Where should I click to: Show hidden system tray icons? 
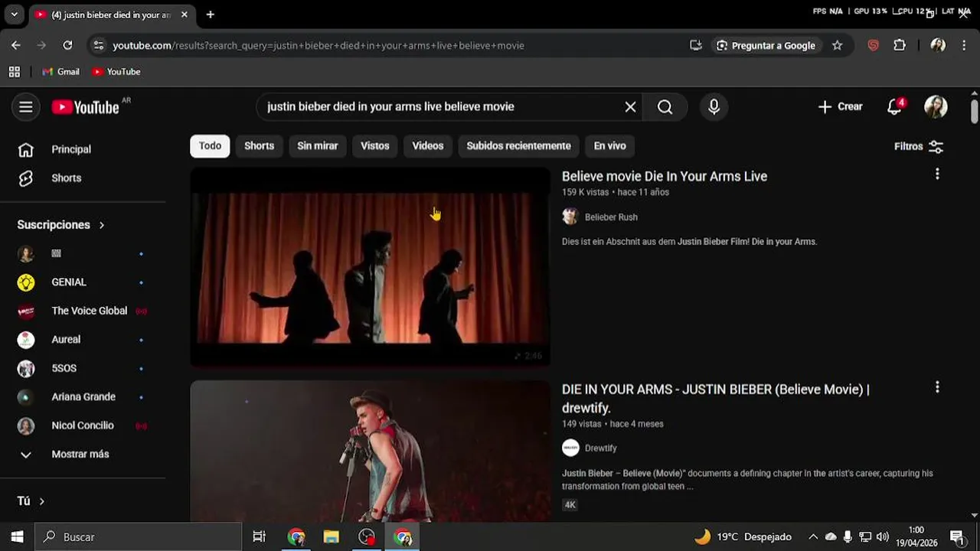click(x=813, y=537)
